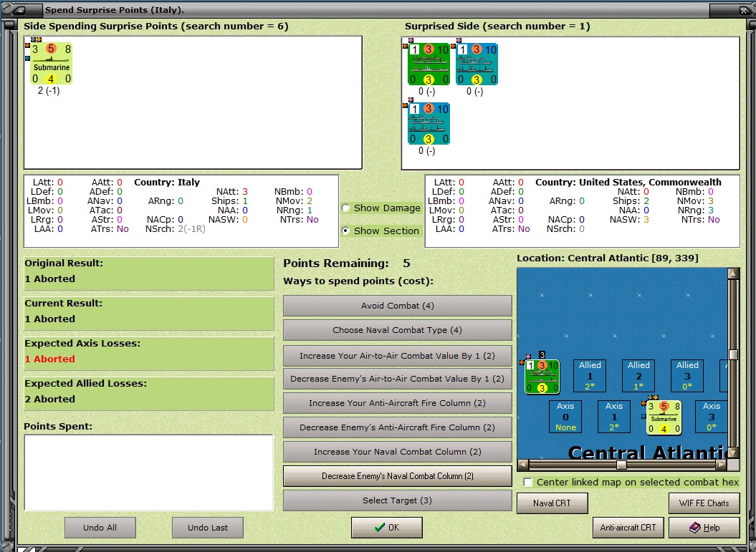The height and width of the screenshot is (552, 756).
Task: Select the Italian Submarine unit counter in the spending side panel
Action: 51,64
